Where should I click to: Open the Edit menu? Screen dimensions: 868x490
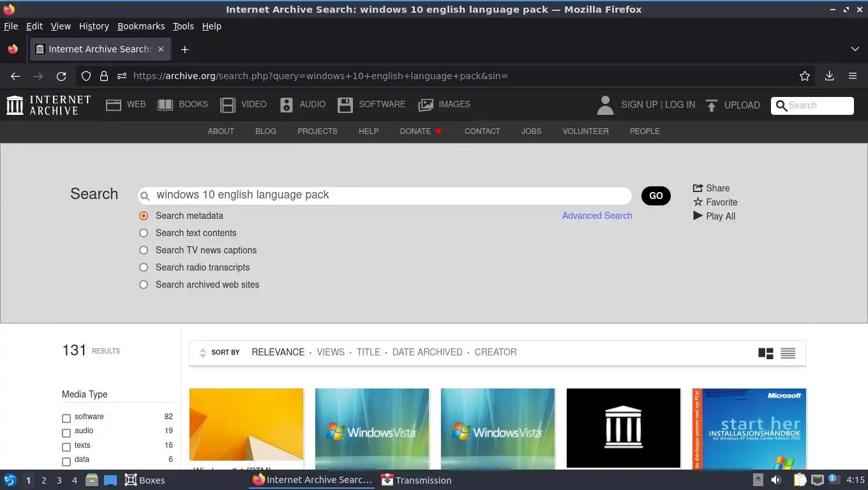34,26
